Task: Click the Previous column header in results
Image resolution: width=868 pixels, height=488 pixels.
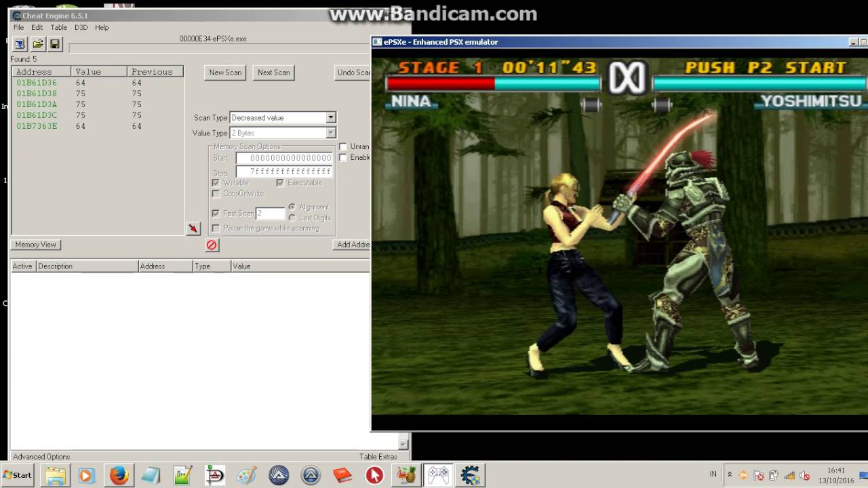Action: point(155,72)
